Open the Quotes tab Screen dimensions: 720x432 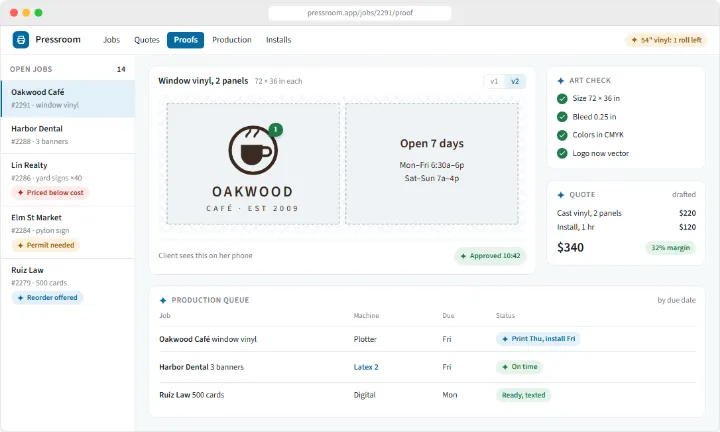(x=147, y=40)
